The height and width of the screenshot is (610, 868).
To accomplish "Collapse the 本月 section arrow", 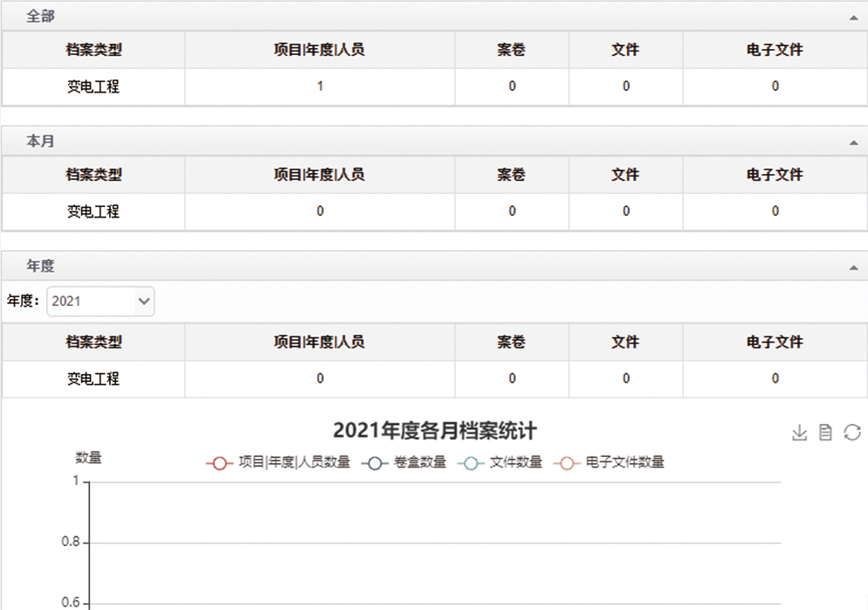I will [853, 142].
